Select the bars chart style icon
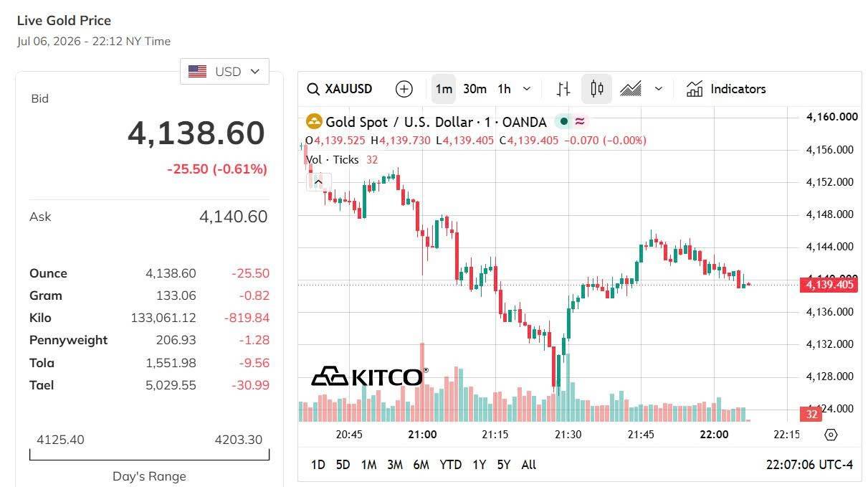 click(563, 89)
